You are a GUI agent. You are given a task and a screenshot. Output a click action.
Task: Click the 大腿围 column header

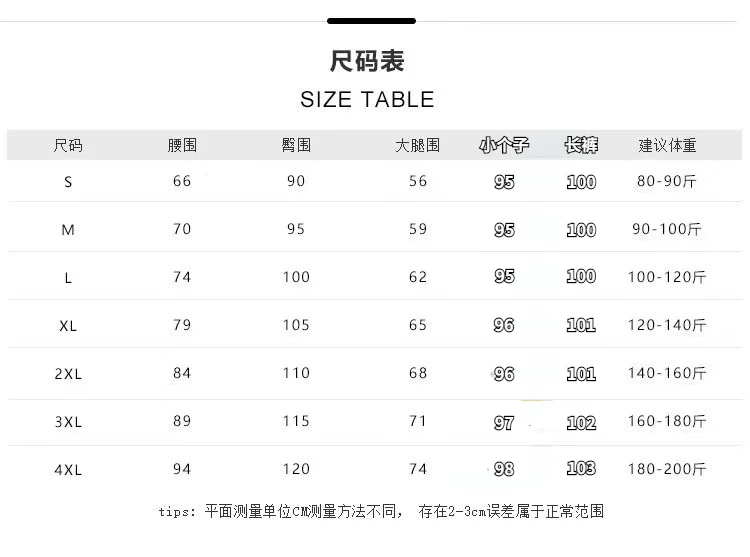click(x=418, y=146)
